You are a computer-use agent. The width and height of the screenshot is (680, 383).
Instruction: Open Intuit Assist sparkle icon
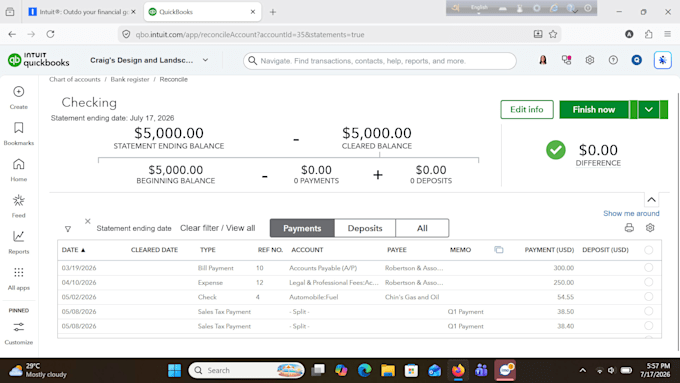pyautogui.click(x=662, y=60)
